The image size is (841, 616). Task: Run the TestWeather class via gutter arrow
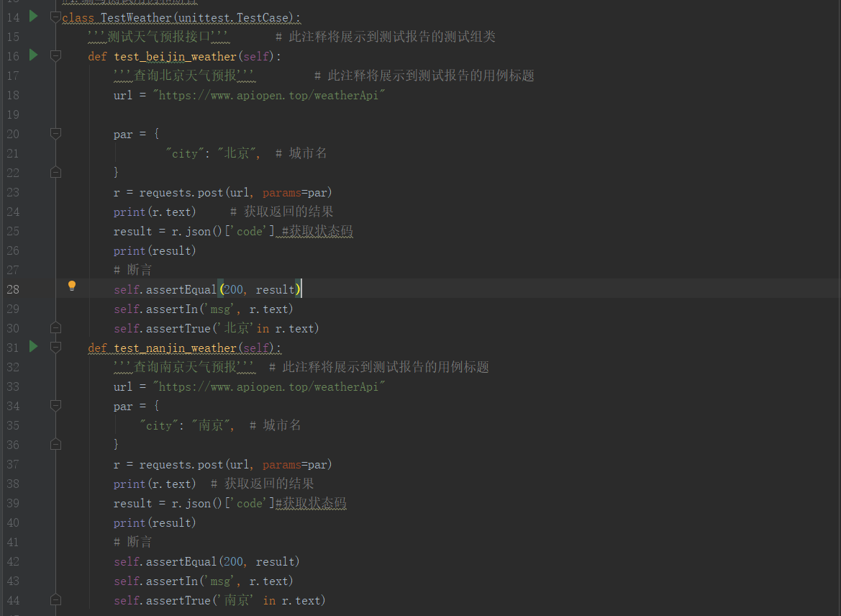tap(33, 16)
